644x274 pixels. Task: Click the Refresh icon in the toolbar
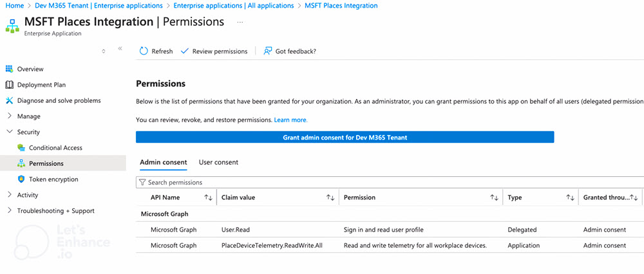coord(144,51)
